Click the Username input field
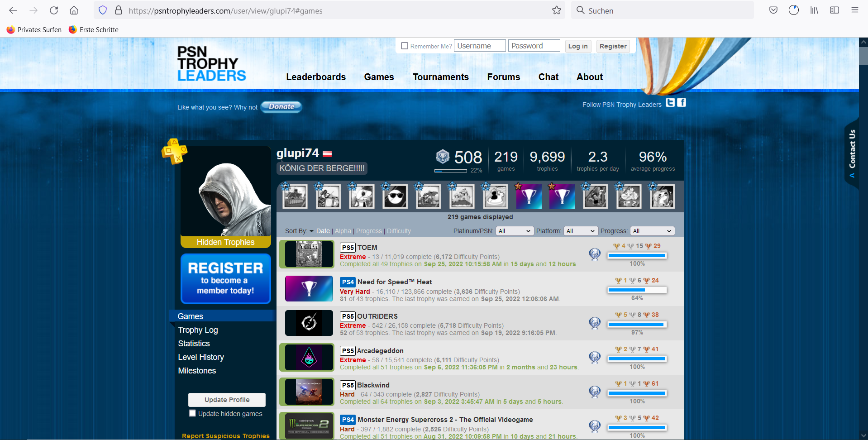868x440 pixels. tap(480, 46)
